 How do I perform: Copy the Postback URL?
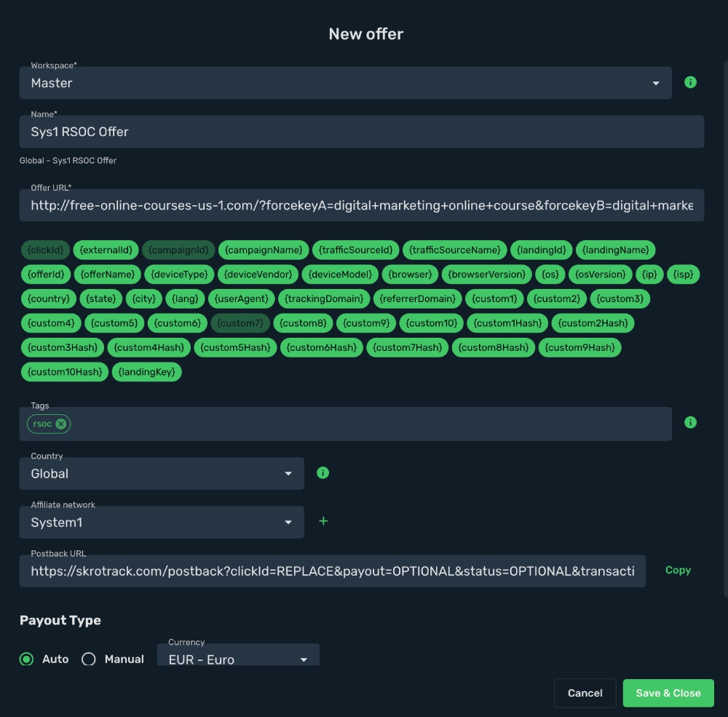coord(678,570)
